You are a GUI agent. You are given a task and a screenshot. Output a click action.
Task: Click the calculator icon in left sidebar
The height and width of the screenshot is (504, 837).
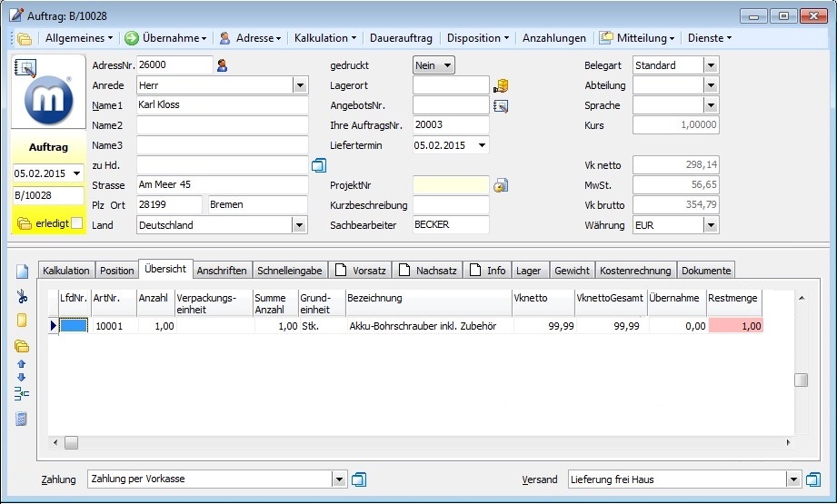coord(23,419)
